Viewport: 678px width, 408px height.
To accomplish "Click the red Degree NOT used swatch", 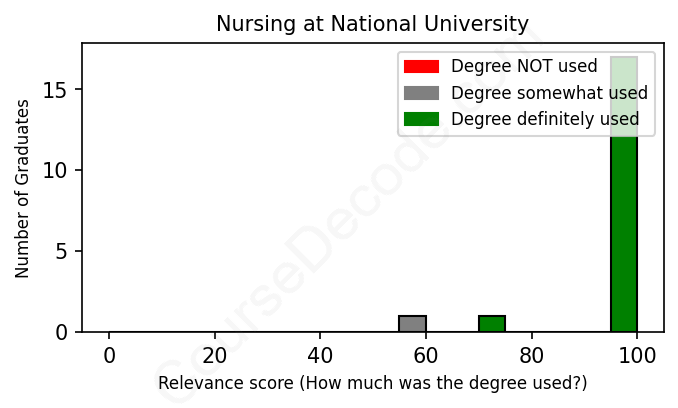I will point(421,67).
